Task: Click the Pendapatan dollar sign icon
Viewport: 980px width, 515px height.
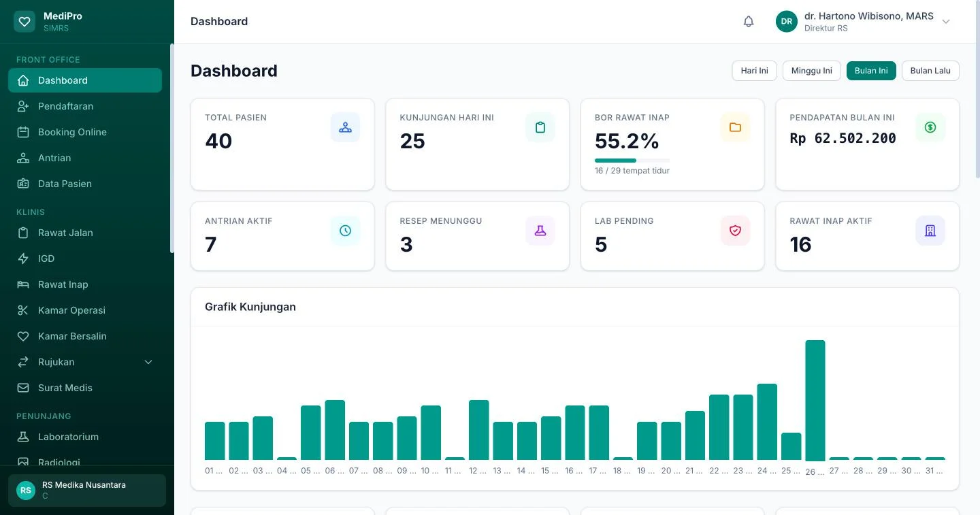Action: click(x=930, y=127)
